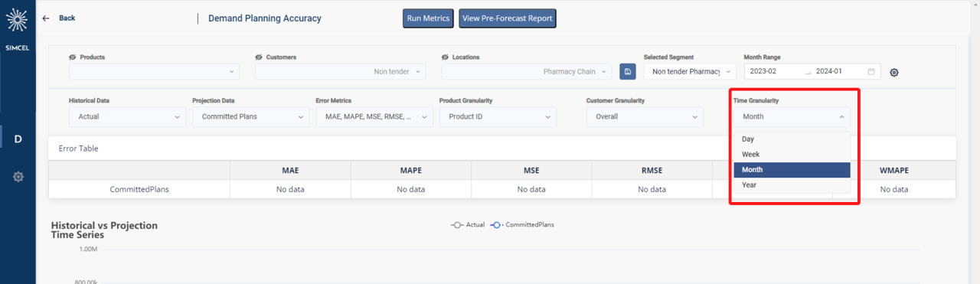Toggle Customers eye visibility icon
The width and height of the screenshot is (980, 284).
click(x=260, y=57)
